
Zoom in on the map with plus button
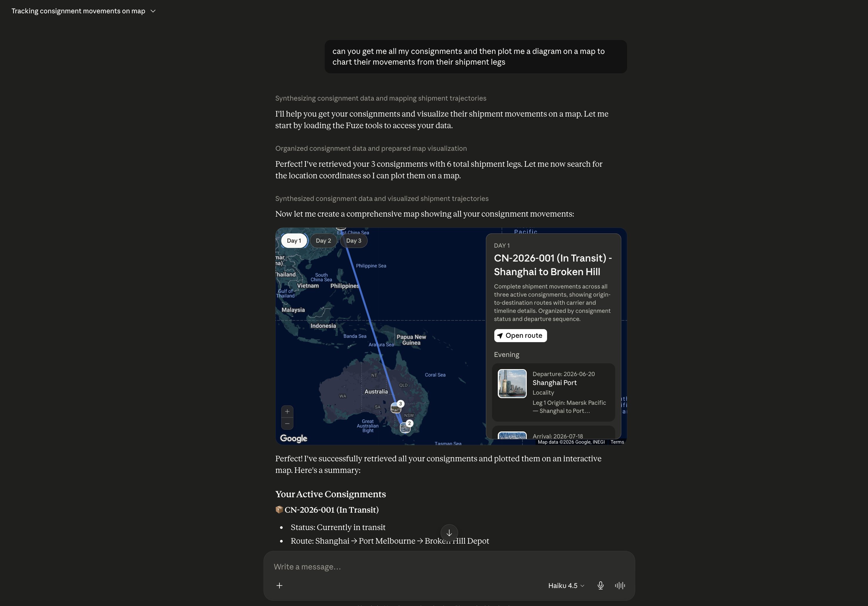(x=287, y=412)
